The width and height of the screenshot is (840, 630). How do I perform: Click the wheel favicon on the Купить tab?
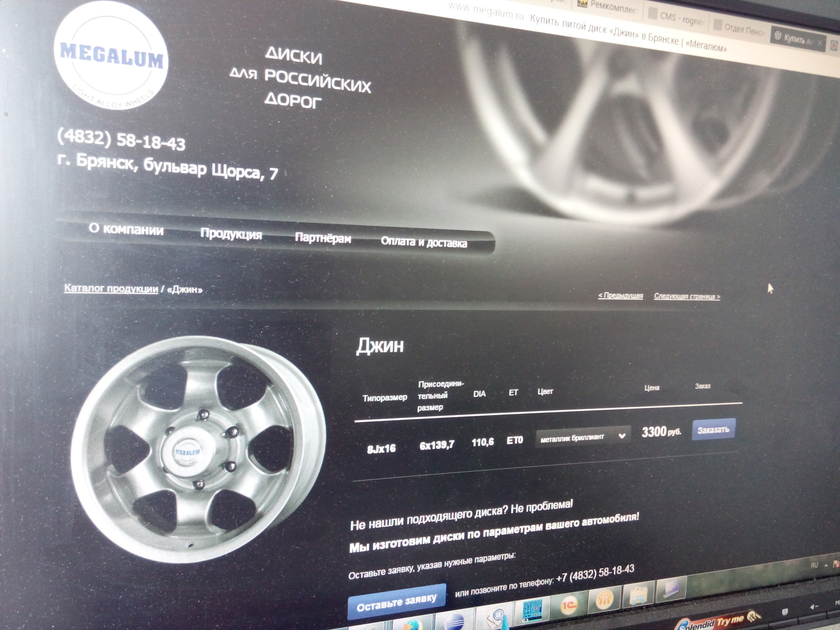[777, 35]
